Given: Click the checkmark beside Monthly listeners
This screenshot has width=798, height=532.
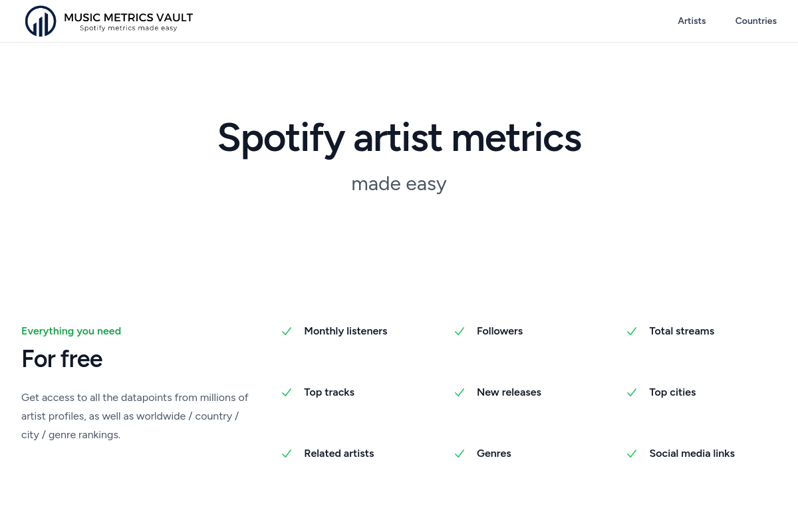Looking at the screenshot, I should 287,331.
